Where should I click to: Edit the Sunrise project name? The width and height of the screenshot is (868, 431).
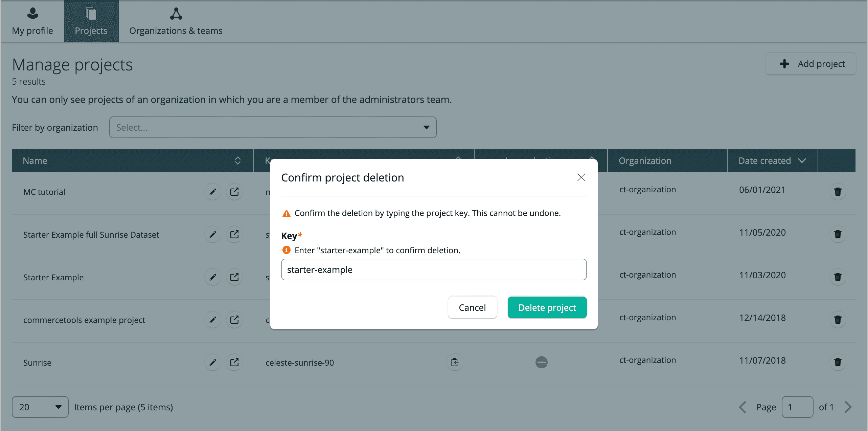[212, 362]
